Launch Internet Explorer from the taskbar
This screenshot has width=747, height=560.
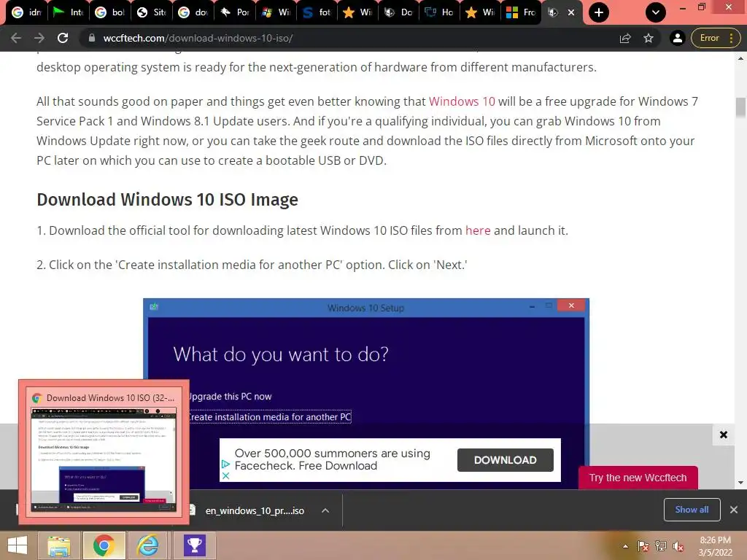coord(148,545)
